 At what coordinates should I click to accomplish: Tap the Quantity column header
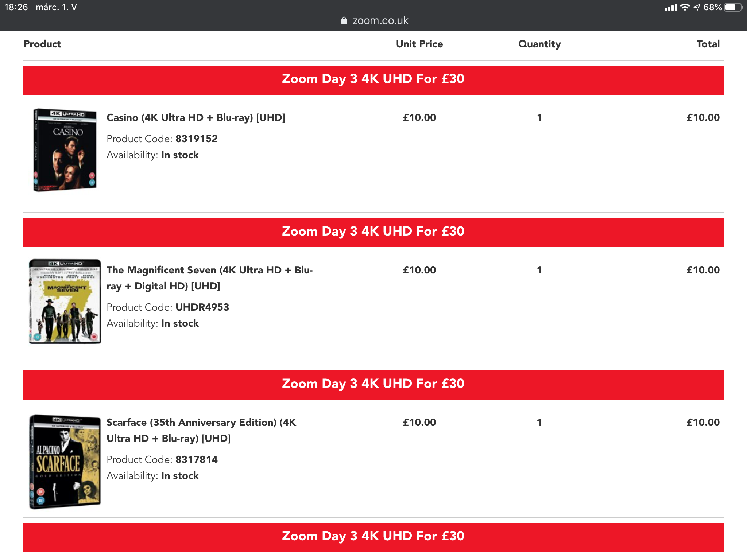pos(539,44)
